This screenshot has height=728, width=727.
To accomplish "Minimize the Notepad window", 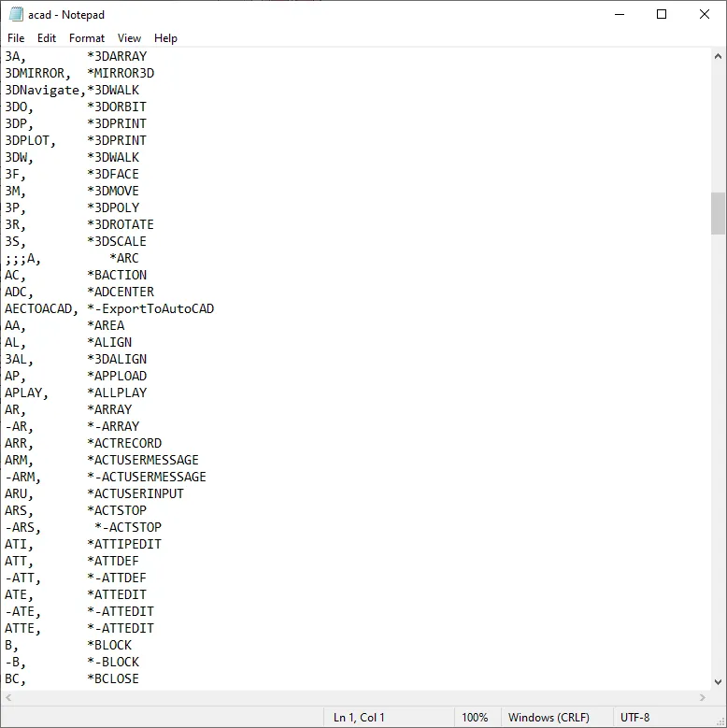I will [619, 15].
